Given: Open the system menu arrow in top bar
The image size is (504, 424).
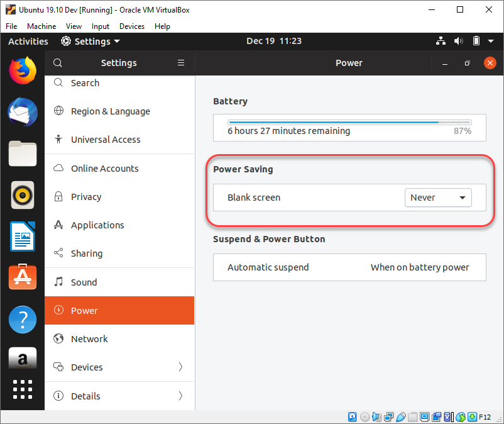Looking at the screenshot, I should 491,41.
